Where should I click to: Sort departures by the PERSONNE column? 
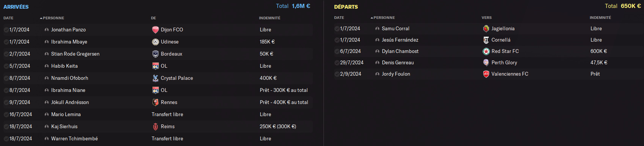[384, 17]
